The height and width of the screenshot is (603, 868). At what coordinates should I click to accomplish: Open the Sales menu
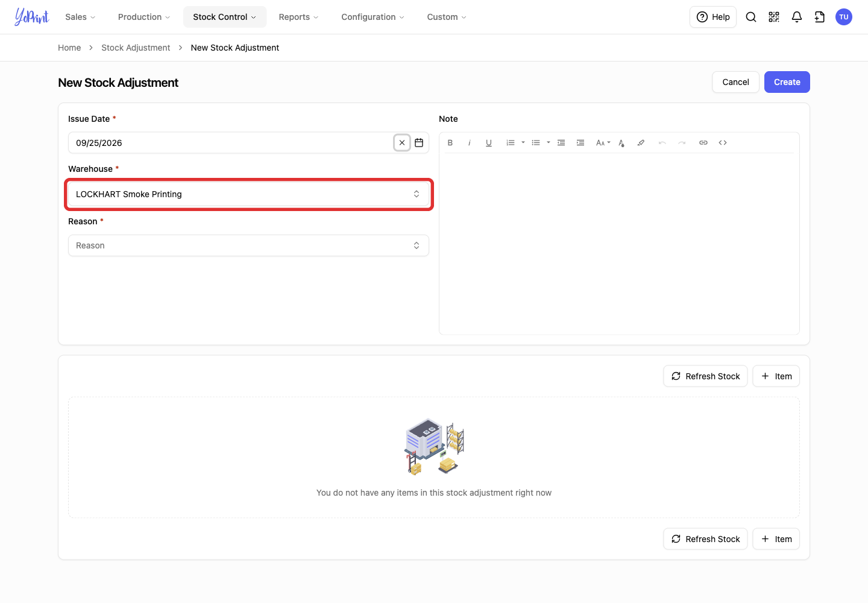coord(80,17)
